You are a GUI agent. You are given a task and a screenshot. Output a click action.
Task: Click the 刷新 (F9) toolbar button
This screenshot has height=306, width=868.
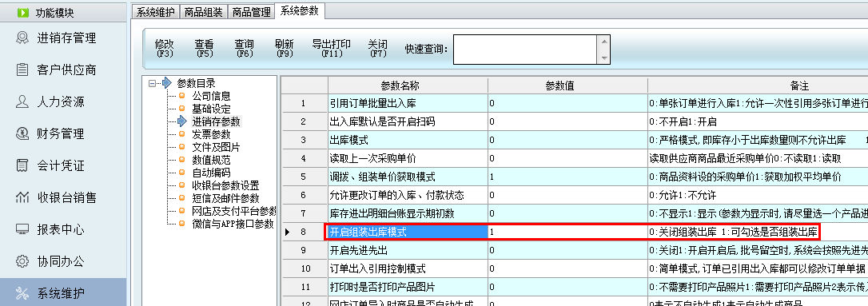[284, 49]
